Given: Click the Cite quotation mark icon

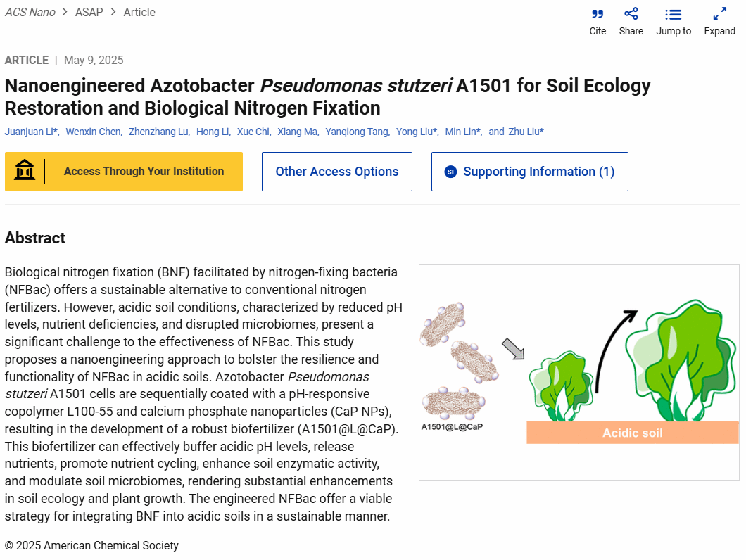Looking at the screenshot, I should tap(598, 14).
